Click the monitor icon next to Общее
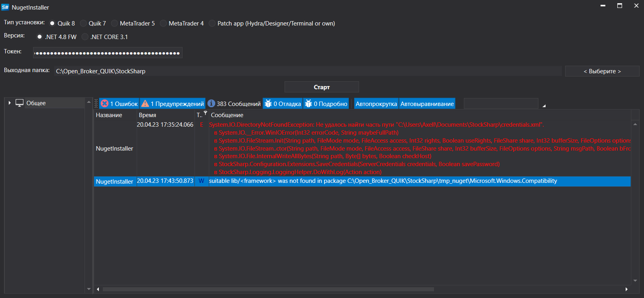Viewport: 644px width, 298px height. 20,103
